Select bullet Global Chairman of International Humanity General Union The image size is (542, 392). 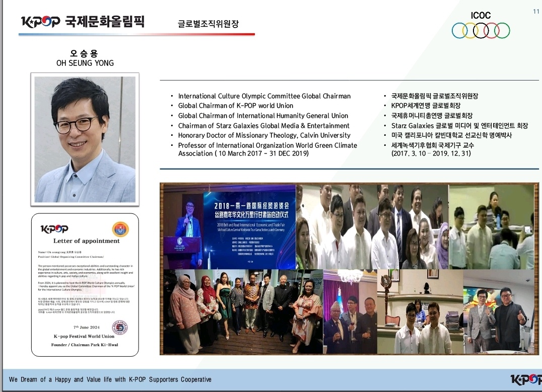263,116
